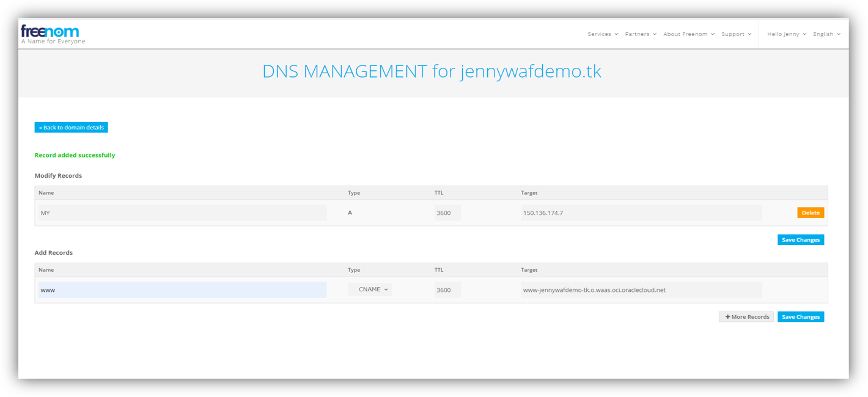Edit the oraclecloud.net target field
Viewport: 868px width, 397px height.
pos(641,290)
